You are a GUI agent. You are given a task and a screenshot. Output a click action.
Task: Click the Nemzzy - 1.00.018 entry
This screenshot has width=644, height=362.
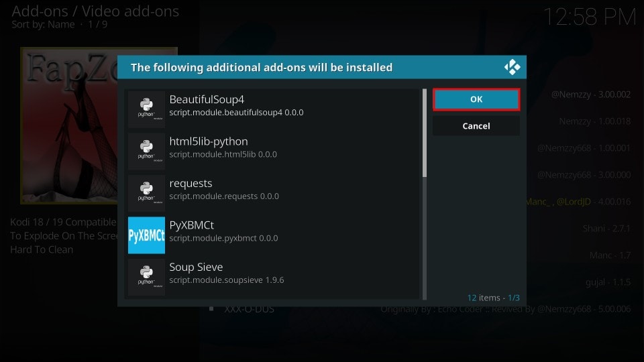pyautogui.click(x=595, y=121)
